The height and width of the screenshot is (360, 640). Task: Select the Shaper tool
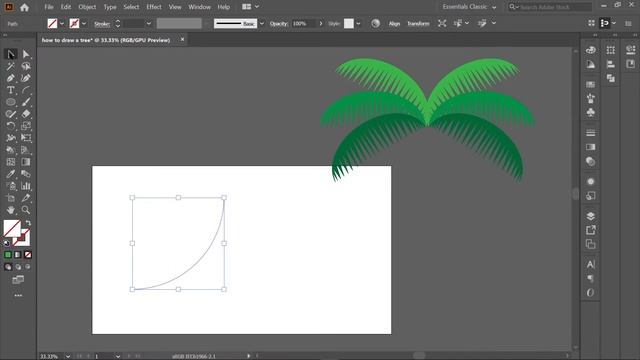(x=11, y=114)
